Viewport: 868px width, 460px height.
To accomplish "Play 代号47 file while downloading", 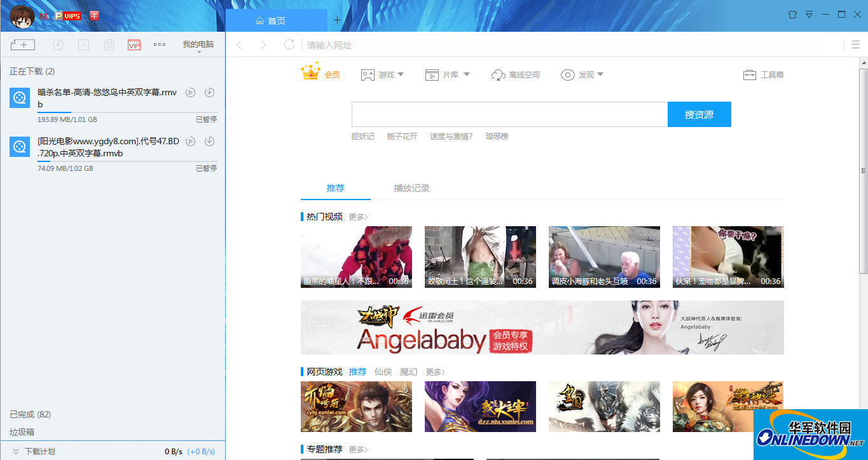I will click(190, 141).
